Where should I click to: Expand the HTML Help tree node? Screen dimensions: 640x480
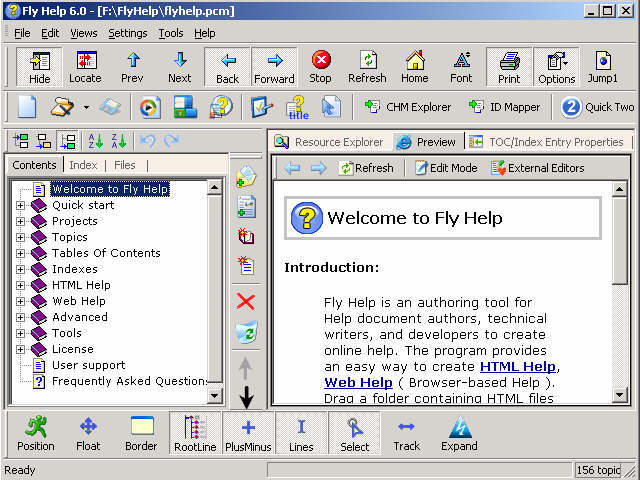coord(20,285)
